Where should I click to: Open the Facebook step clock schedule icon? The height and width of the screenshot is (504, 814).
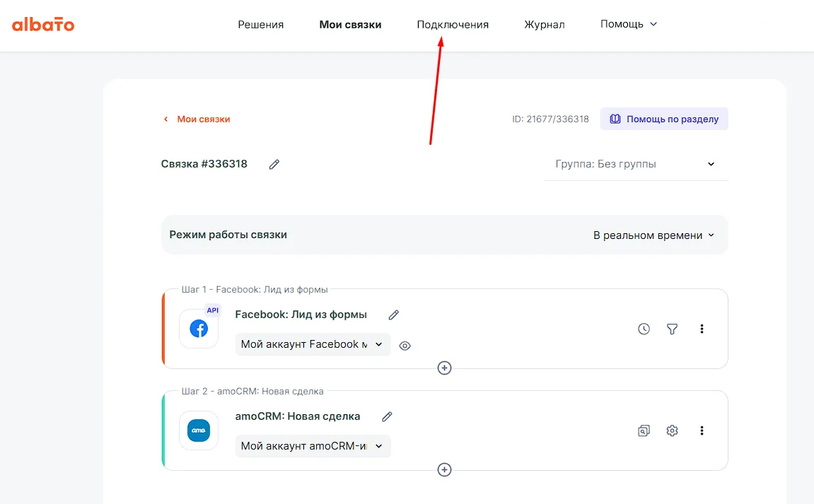click(644, 329)
